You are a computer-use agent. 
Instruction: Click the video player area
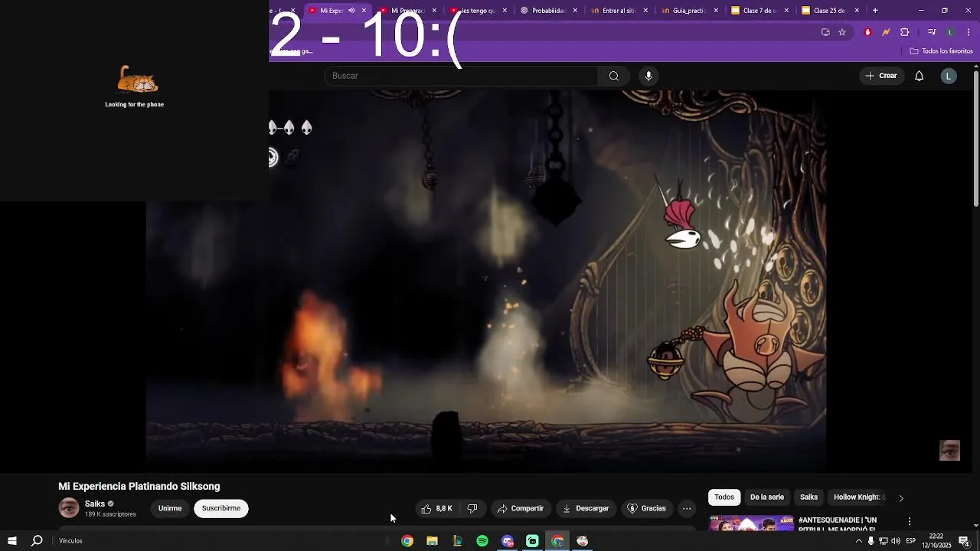click(486, 281)
